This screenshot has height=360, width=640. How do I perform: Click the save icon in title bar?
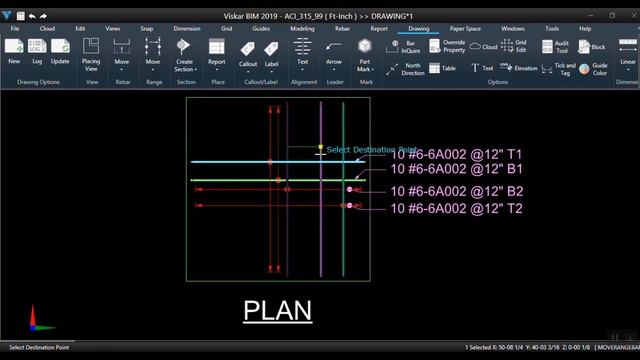20,16
